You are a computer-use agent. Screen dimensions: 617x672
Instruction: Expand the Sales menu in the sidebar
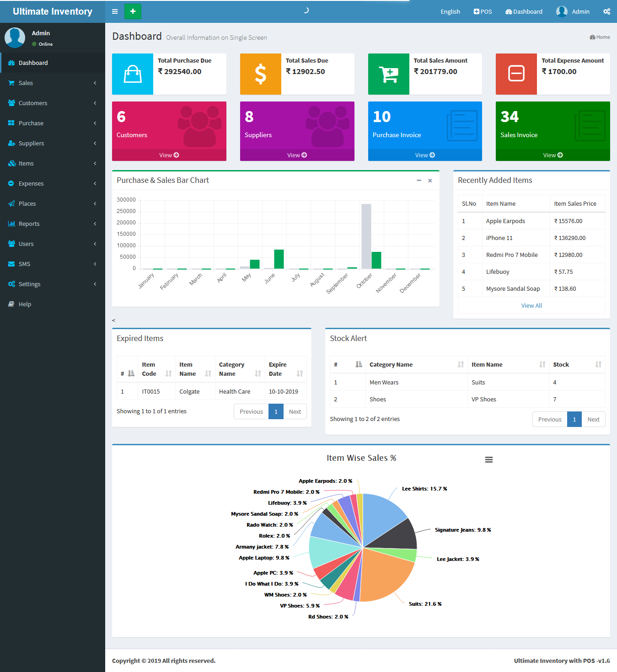tap(53, 83)
